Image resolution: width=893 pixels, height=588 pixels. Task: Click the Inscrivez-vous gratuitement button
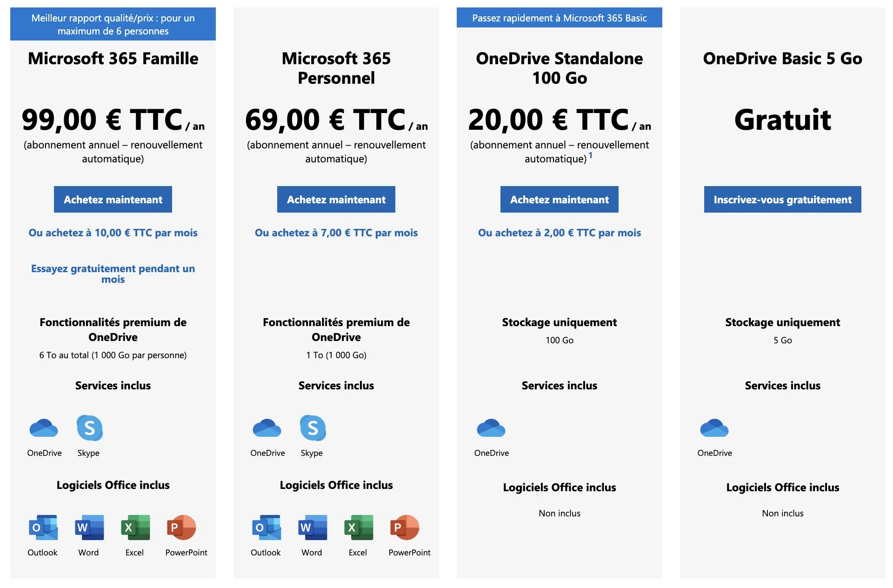point(782,200)
